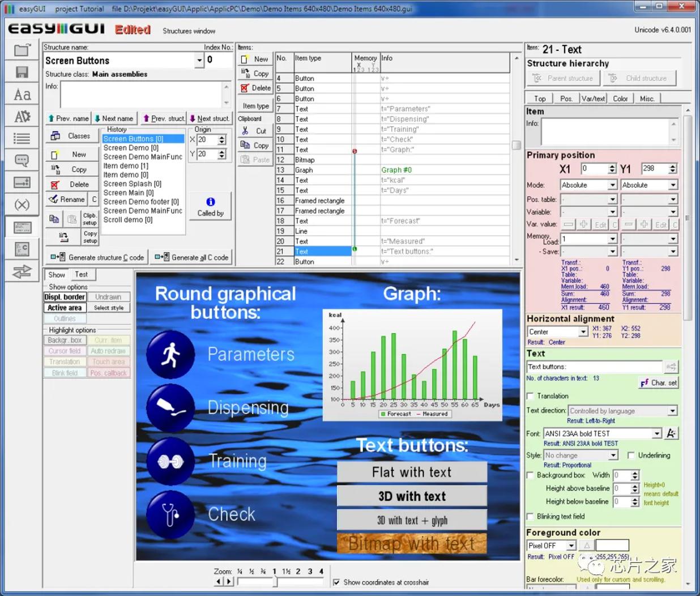Click the red Delete icon in Items panel
This screenshot has height=596, width=700.
click(x=245, y=88)
